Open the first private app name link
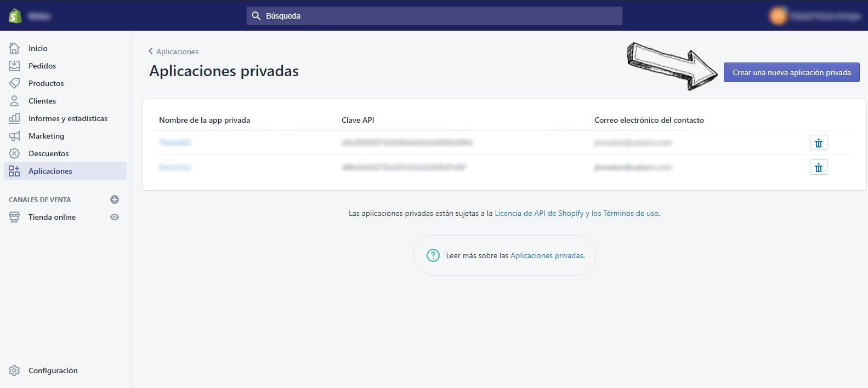Image resolution: width=868 pixels, height=388 pixels. pyautogui.click(x=175, y=142)
